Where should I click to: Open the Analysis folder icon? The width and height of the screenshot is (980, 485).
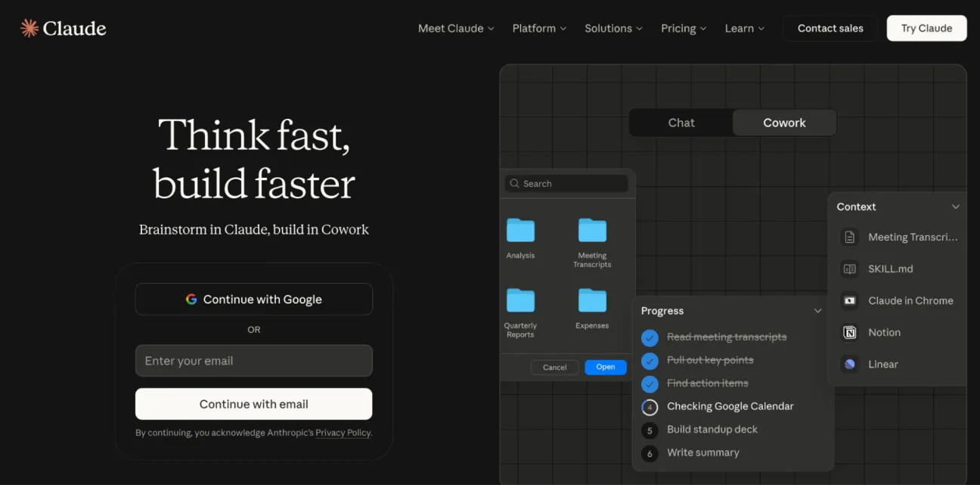coord(520,230)
